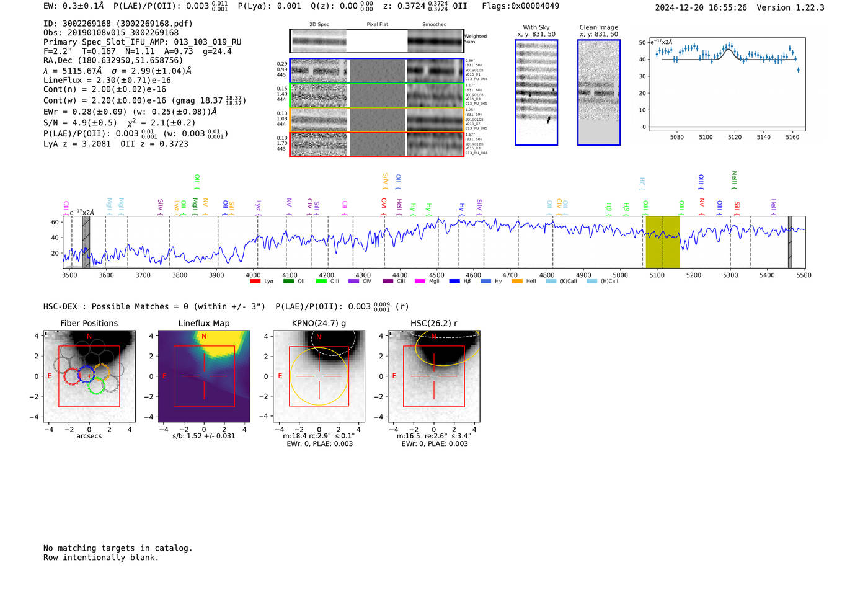Click the OIII lime legend swatch
The width and height of the screenshot is (868, 591).
[x=321, y=281]
